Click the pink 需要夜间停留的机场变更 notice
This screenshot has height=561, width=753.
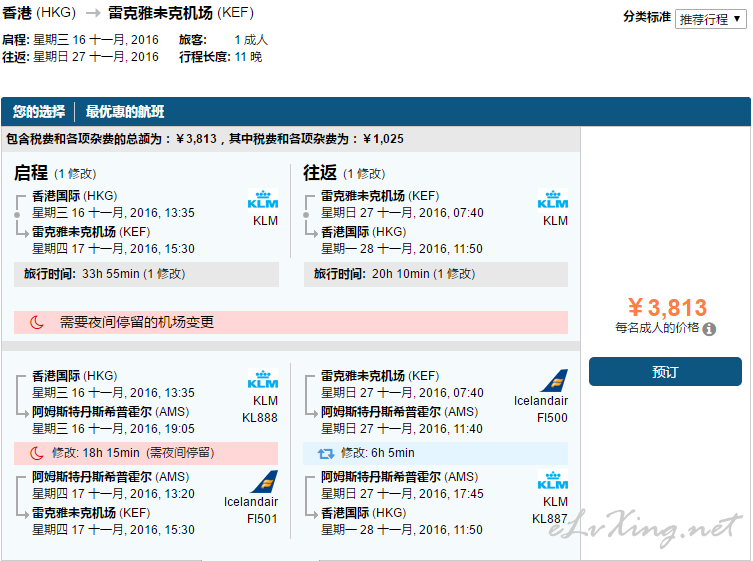(x=291, y=322)
